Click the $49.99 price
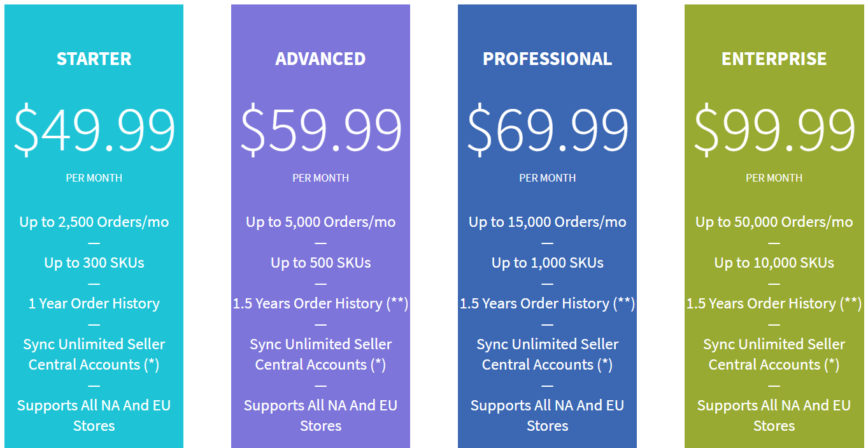Viewport: 868px width, 448px height. pos(94,130)
